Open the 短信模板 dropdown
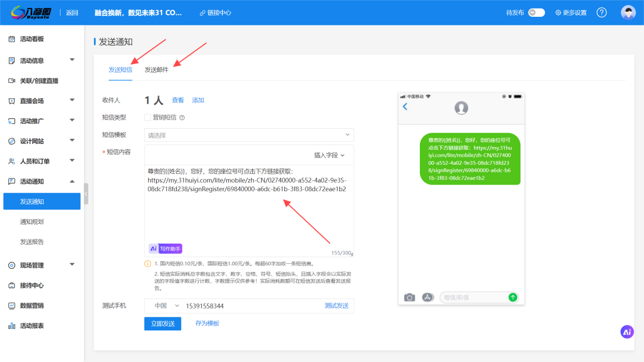 coord(249,135)
